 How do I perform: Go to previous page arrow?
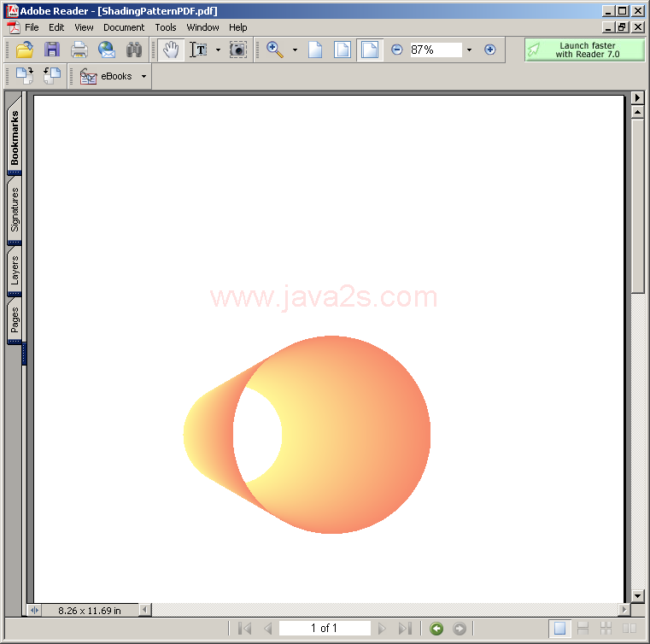268,629
